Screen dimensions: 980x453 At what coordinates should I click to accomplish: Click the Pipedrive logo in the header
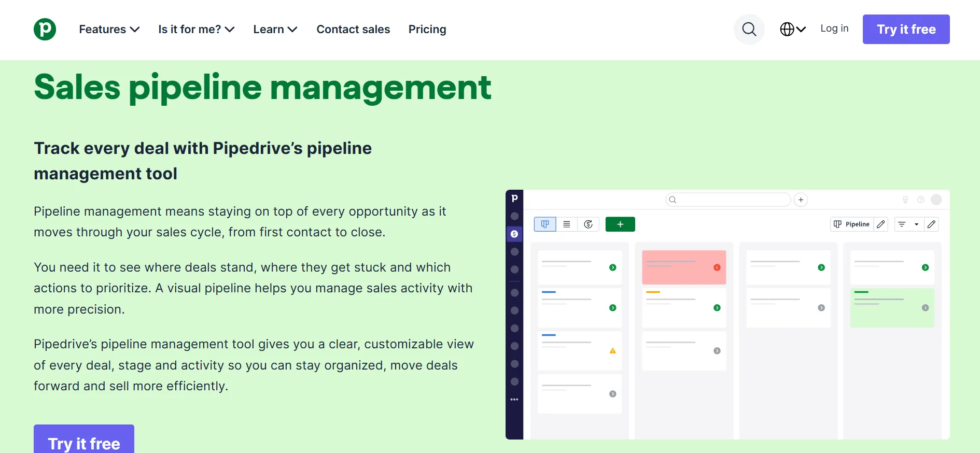45,29
